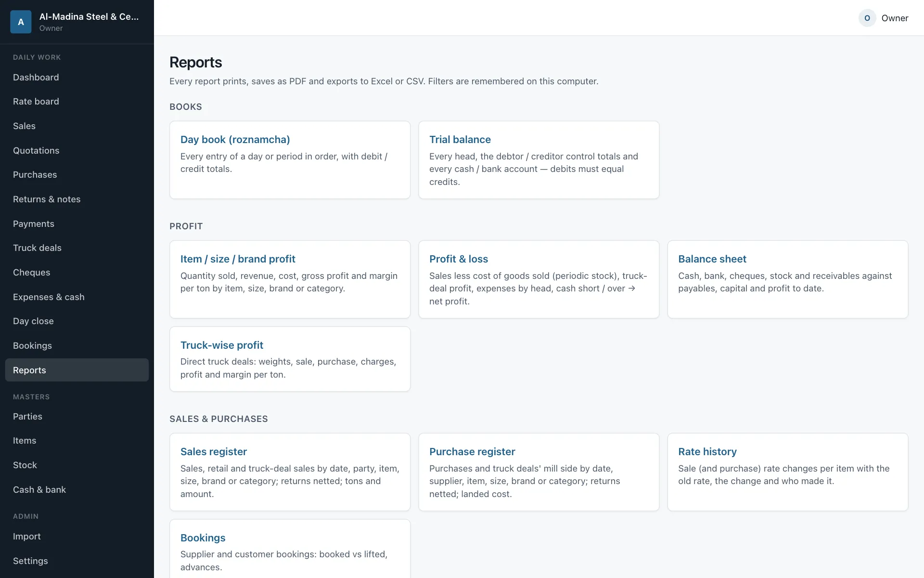Open the Profit & loss report
Image resolution: width=924 pixels, height=578 pixels.
click(x=539, y=279)
